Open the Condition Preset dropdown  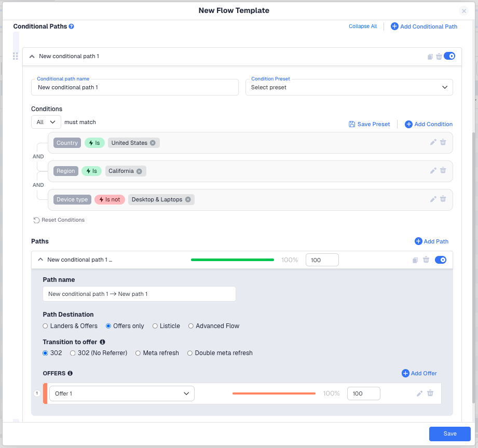(349, 87)
